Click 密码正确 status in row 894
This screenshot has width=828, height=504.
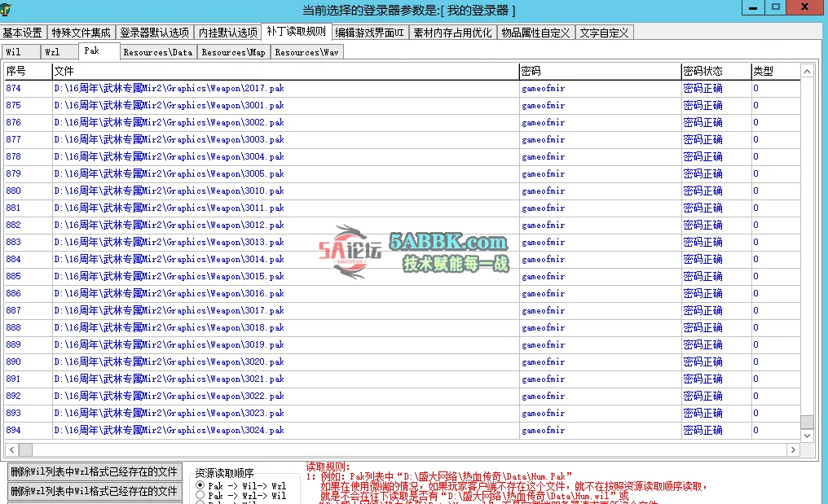[702, 430]
